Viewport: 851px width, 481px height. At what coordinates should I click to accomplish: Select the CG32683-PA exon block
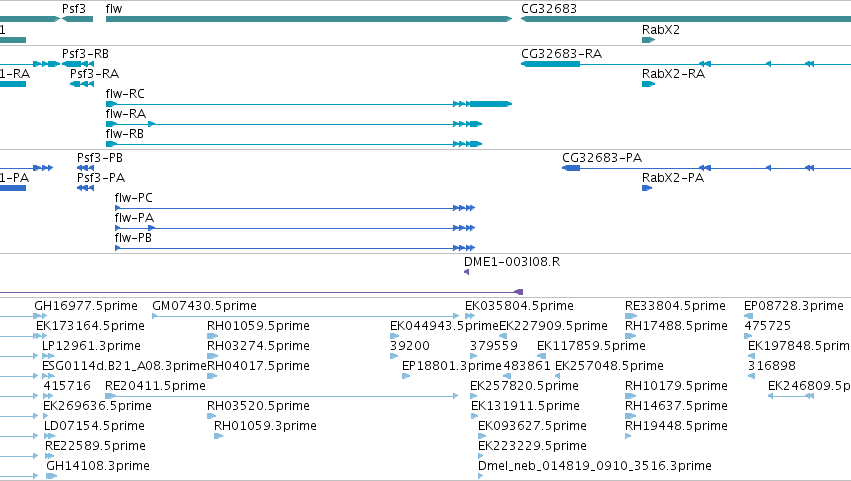[x=571, y=168]
